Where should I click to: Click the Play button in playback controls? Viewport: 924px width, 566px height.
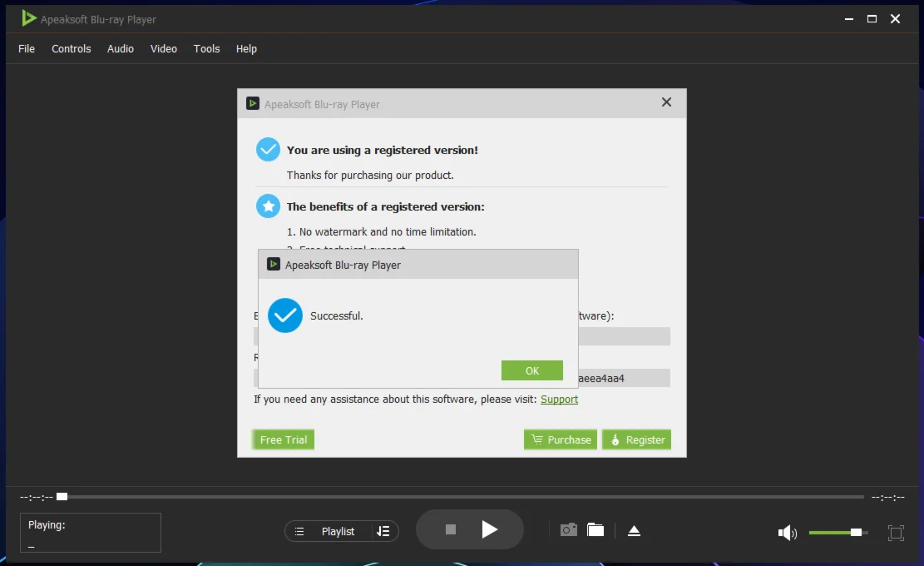pos(489,529)
